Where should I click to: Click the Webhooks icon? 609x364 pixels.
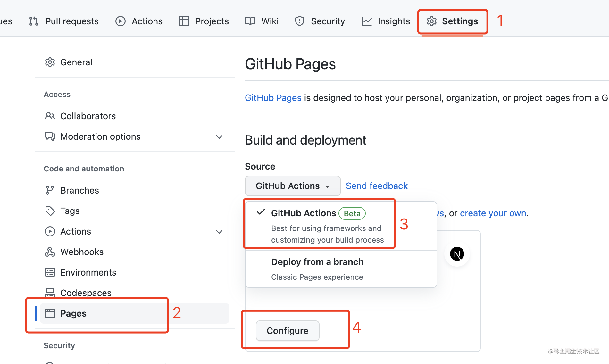[50, 252]
